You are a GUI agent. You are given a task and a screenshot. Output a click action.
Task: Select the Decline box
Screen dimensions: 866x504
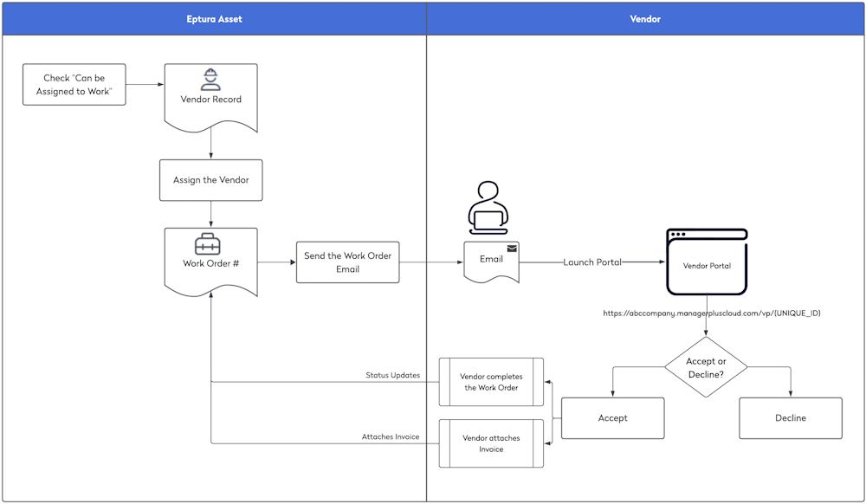click(791, 418)
